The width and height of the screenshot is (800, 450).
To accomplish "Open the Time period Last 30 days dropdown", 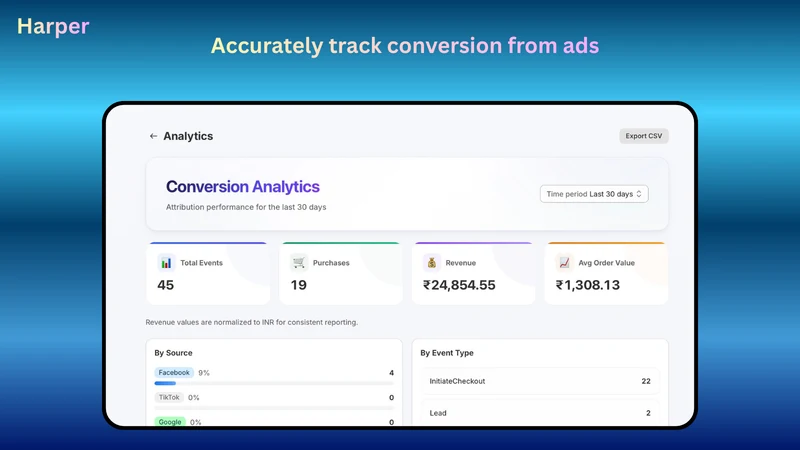I will (x=594, y=194).
